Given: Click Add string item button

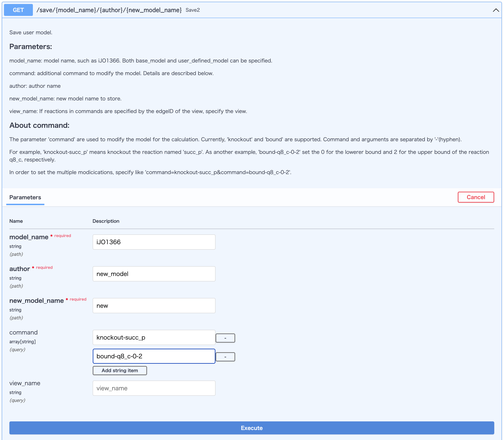Looking at the screenshot, I should tap(120, 370).
